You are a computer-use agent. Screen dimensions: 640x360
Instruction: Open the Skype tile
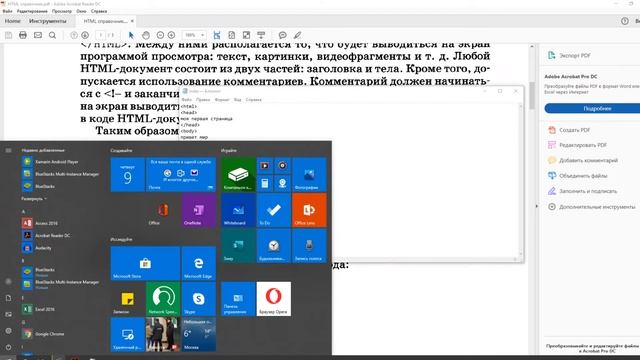(198, 299)
